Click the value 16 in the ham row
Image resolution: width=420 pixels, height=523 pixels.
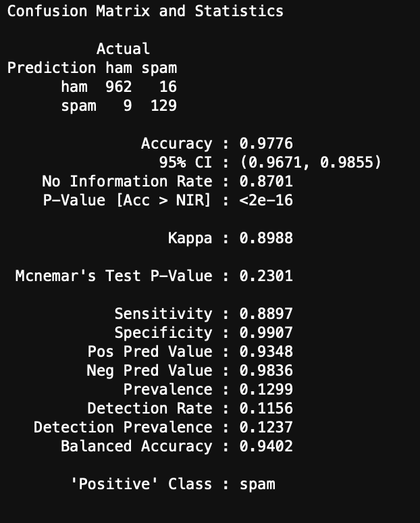[168, 86]
